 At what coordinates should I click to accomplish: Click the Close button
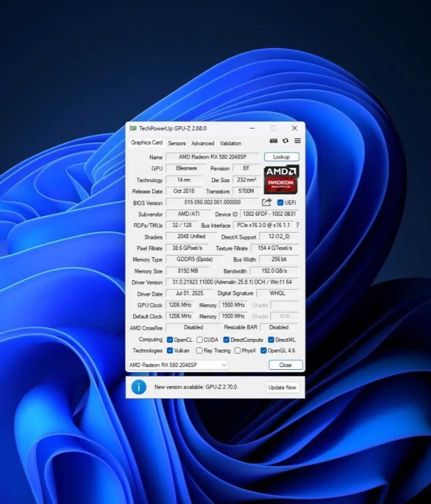pyautogui.click(x=285, y=365)
